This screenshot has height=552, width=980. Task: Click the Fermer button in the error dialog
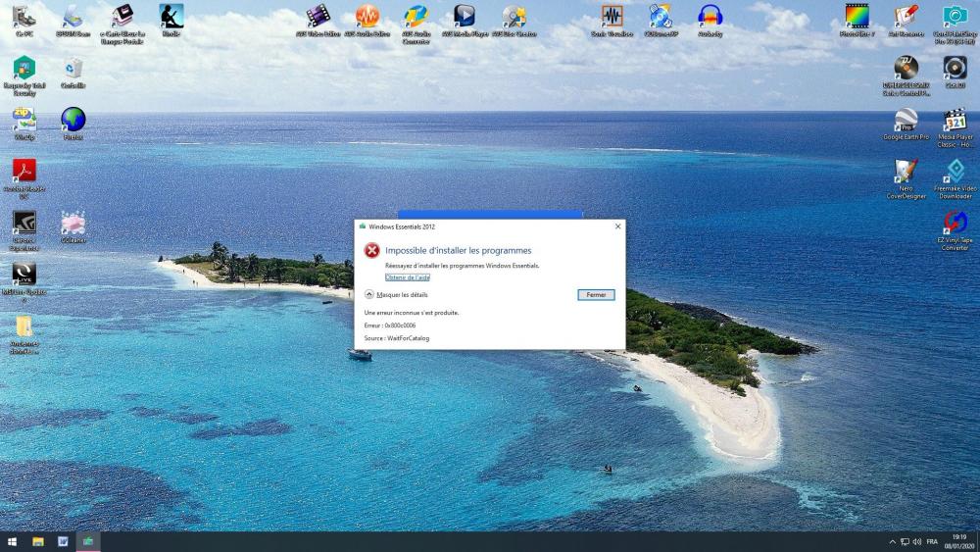(596, 294)
